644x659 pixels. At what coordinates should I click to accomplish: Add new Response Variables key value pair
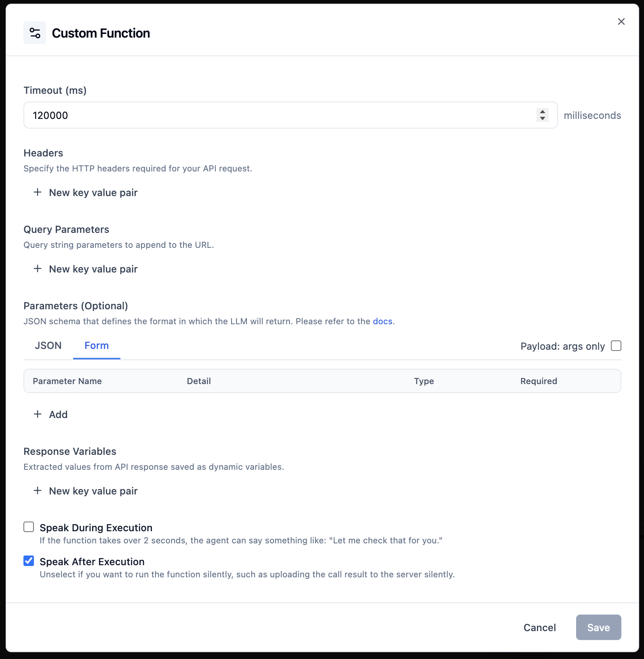point(93,491)
